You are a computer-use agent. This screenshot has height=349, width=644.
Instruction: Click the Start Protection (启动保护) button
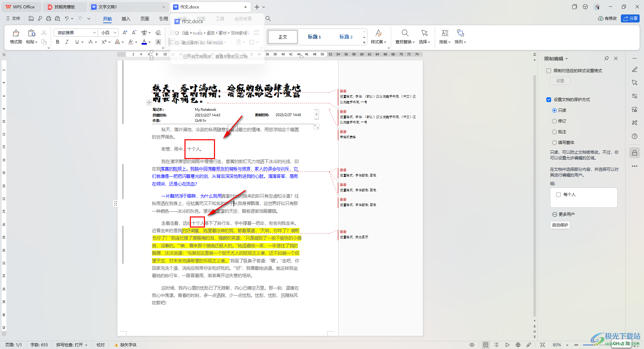coord(560,225)
